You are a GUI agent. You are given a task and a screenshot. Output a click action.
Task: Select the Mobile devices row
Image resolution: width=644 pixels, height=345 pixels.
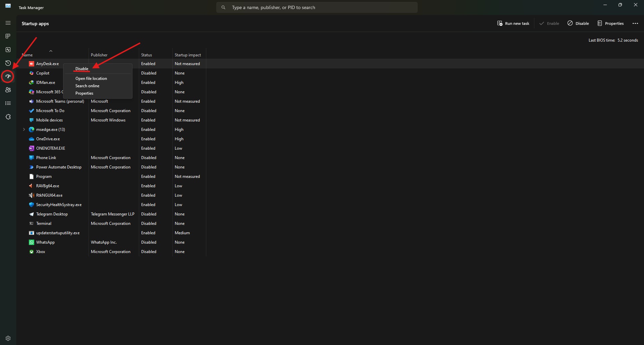[x=330, y=120]
